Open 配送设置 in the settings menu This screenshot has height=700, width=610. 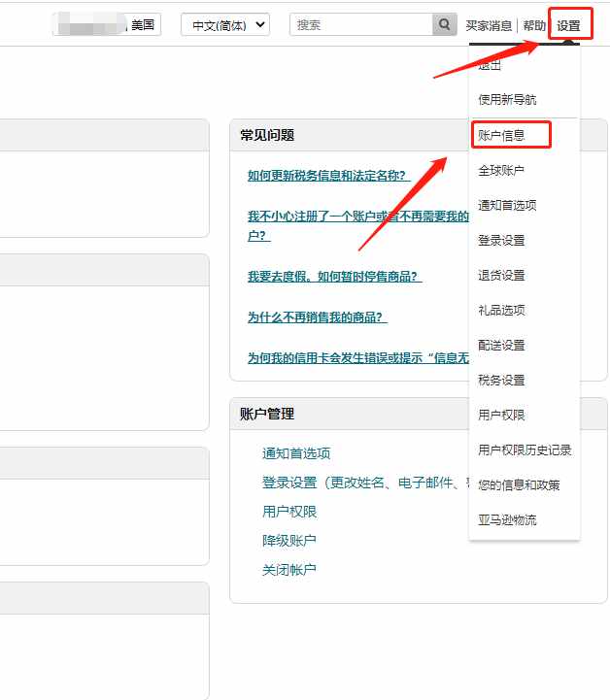click(x=501, y=345)
